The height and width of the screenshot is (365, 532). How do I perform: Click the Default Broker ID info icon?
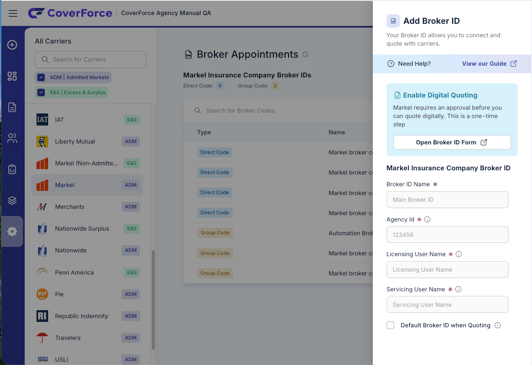tap(498, 325)
